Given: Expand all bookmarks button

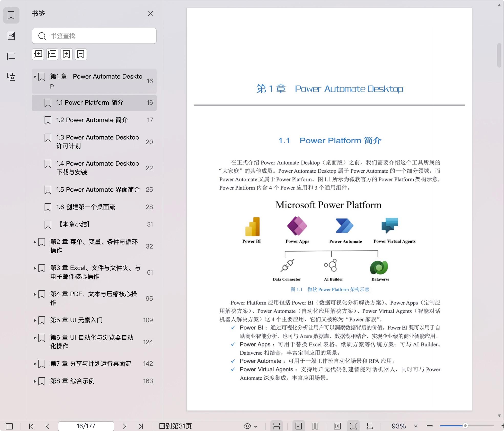Looking at the screenshot, I should point(38,54).
